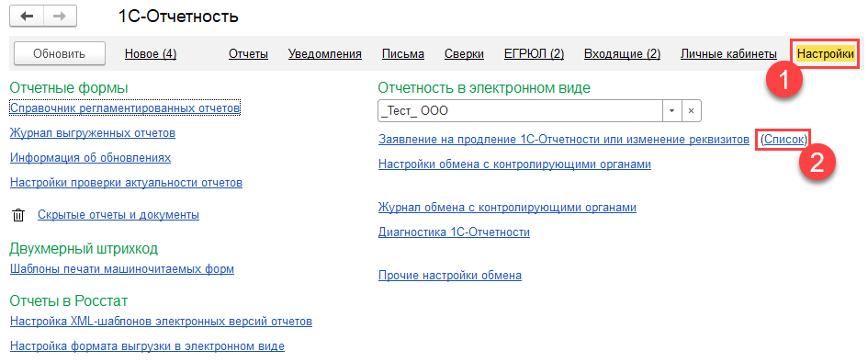This screenshot has width=868, height=362.
Task: Open Журнал выгруженных отчетов link
Action: (x=93, y=133)
